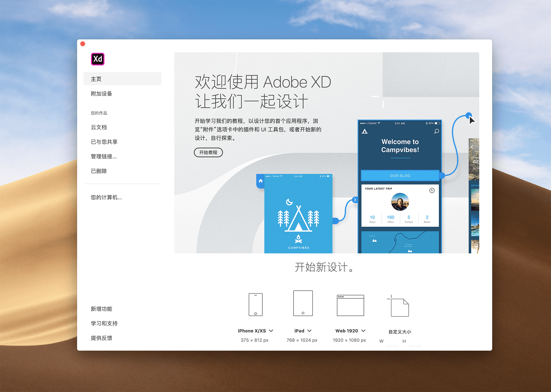The width and height of the screenshot is (551, 392).
Task: Select the Web 1920 browser artboard icon
Action: pos(350,305)
